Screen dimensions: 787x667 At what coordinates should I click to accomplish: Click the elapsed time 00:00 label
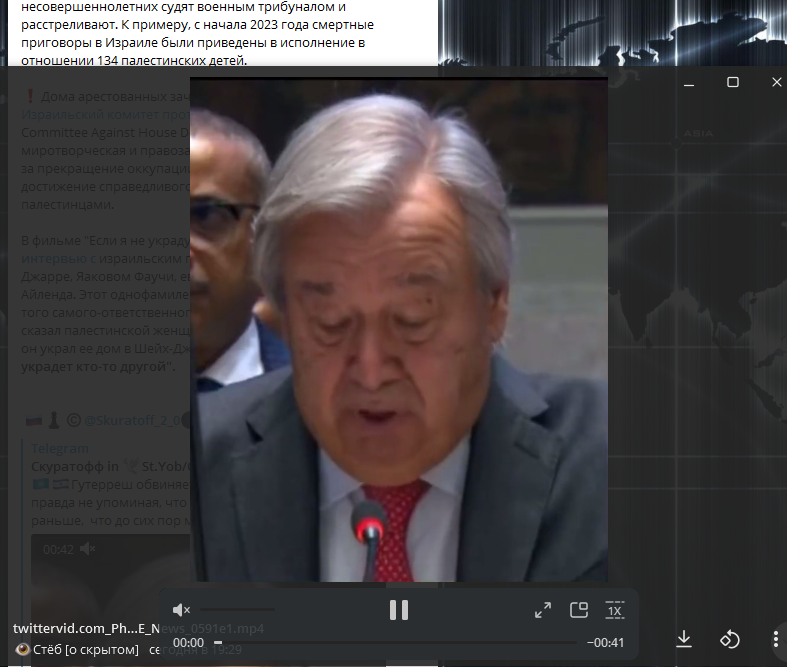click(x=188, y=643)
